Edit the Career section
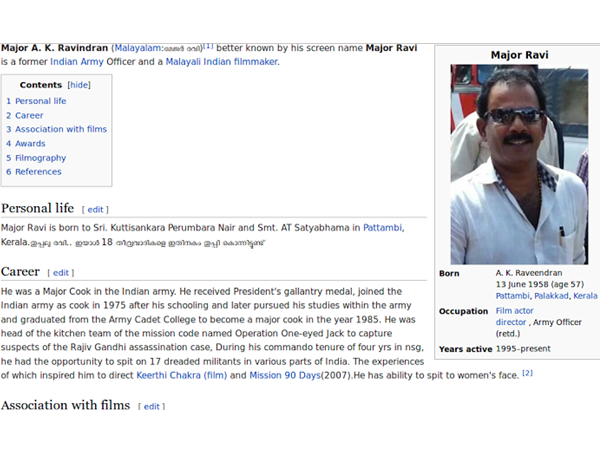Screen dimensions: 600x450 pos(61,273)
